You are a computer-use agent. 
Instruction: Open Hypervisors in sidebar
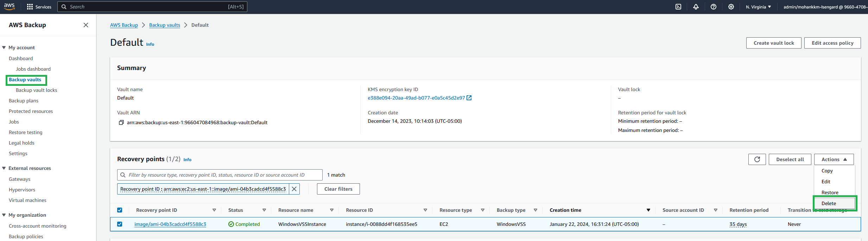[22, 190]
